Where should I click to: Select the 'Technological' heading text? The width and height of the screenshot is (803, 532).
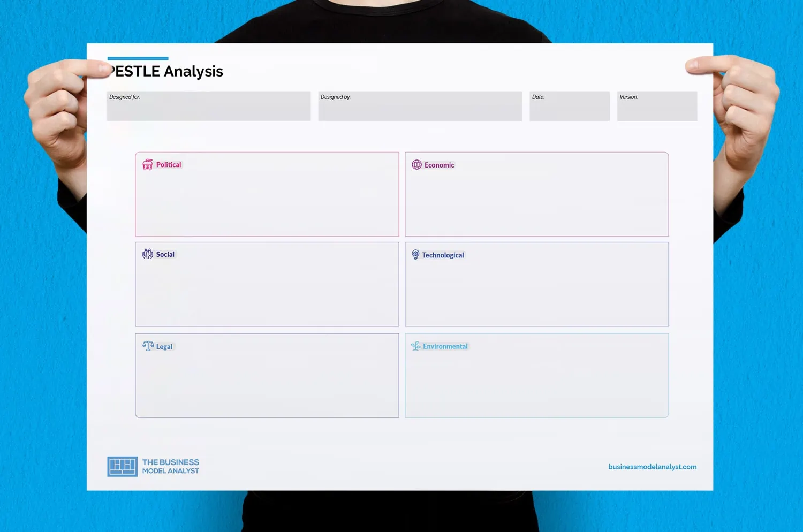[x=443, y=255]
